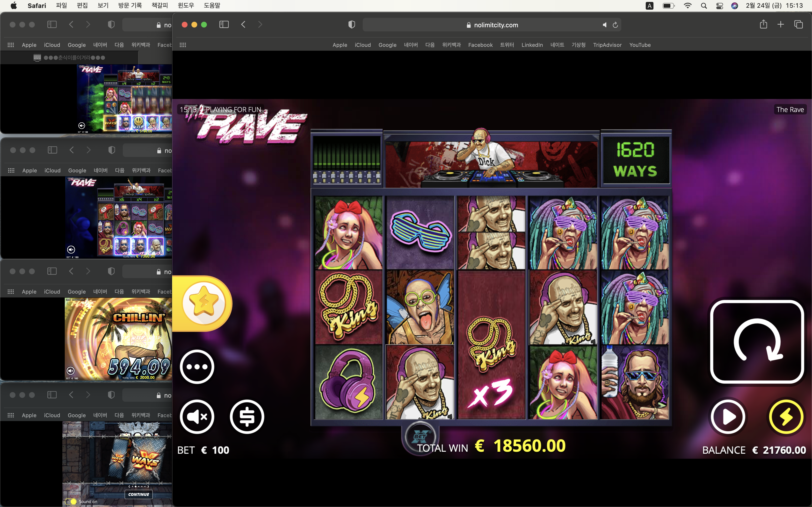
Task: Show Safari sidebar in the main window
Action: pyautogui.click(x=224, y=24)
